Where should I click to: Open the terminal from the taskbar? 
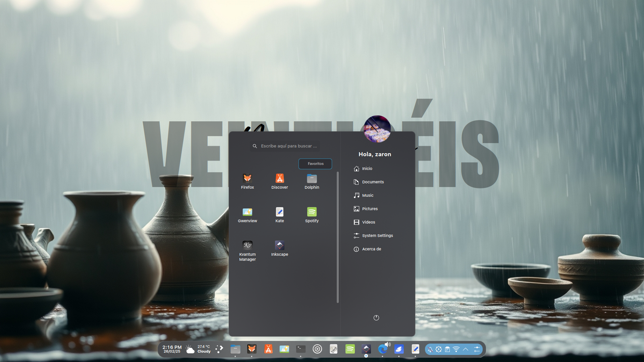click(x=301, y=349)
